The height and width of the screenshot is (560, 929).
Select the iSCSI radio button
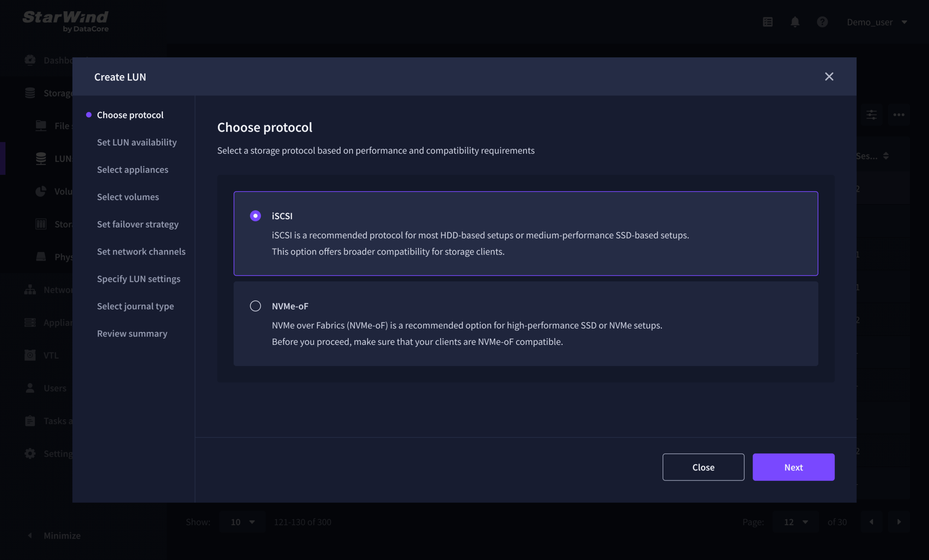(x=255, y=215)
